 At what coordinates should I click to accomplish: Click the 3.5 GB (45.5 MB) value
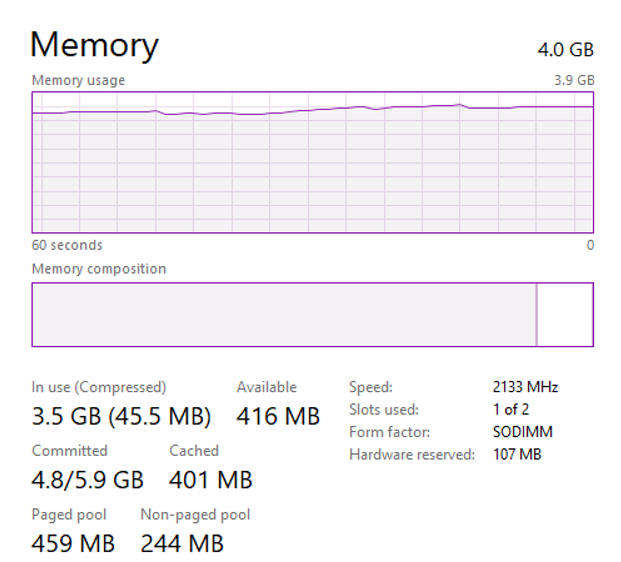(x=121, y=416)
